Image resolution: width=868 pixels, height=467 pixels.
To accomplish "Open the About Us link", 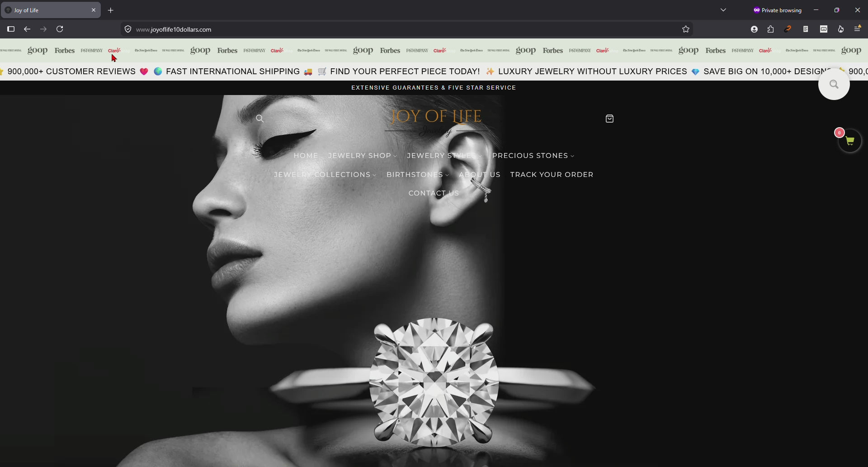I will click(480, 175).
